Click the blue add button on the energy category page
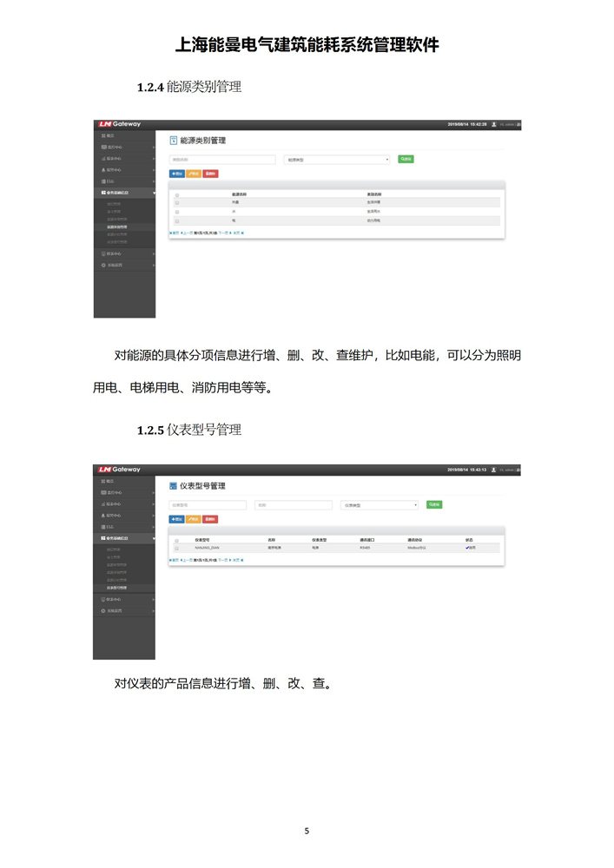Image resolution: width=614 pixels, height=868 pixels. pos(176,174)
